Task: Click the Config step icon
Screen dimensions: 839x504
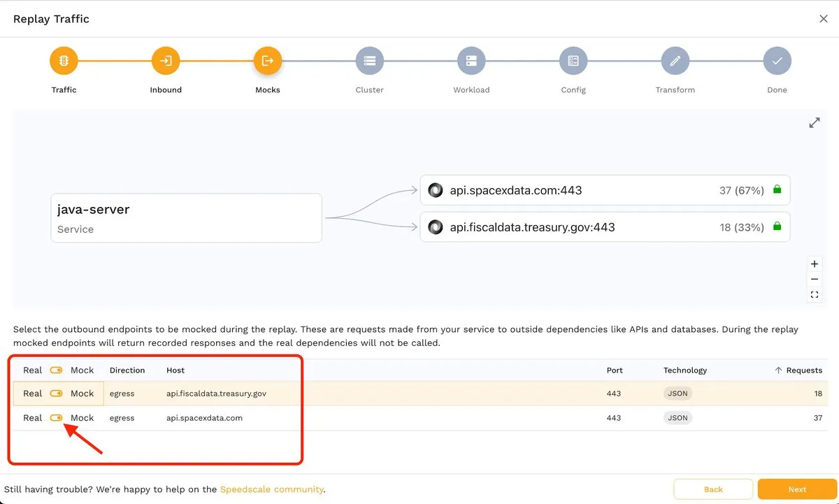Action: tap(573, 61)
